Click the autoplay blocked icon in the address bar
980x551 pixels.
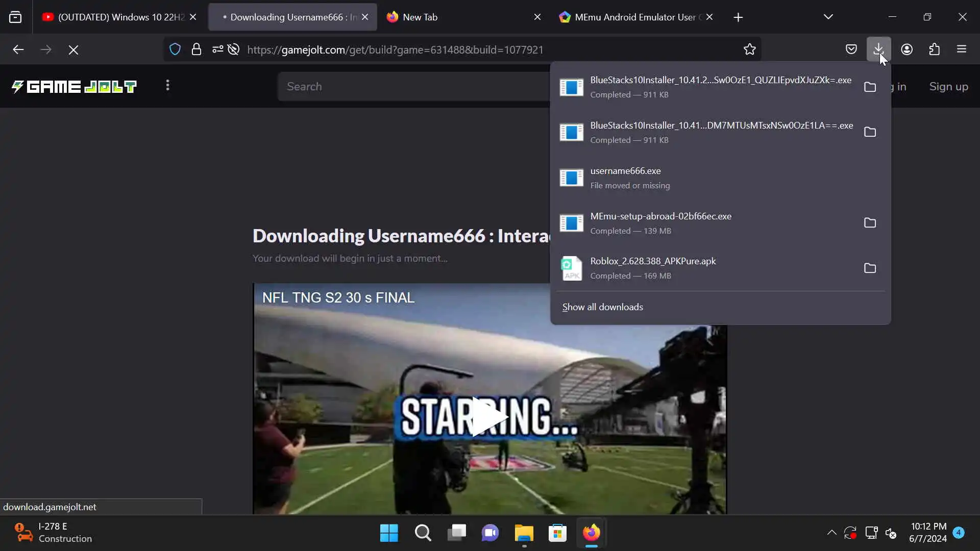point(234,49)
